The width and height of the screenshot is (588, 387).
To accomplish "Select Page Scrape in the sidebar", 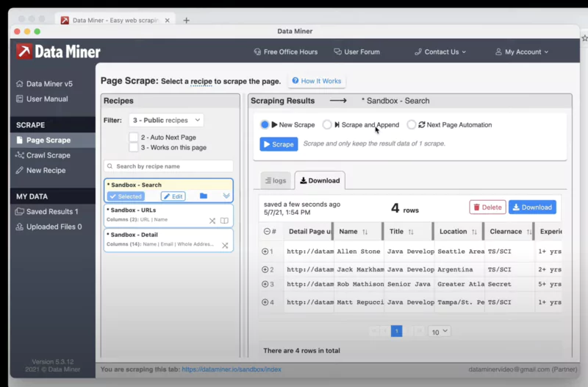I will point(52,140).
